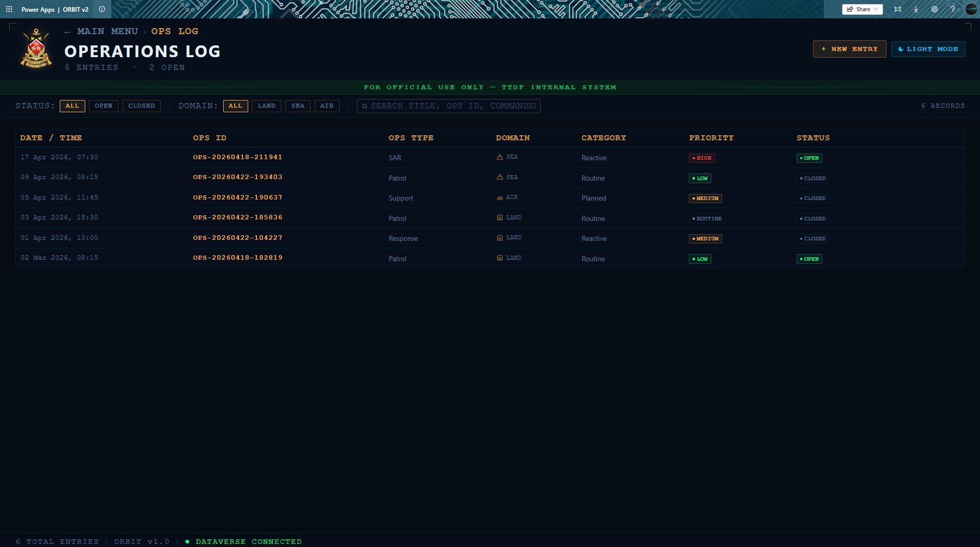Create a New Entry
The height and width of the screenshot is (547, 980).
[x=849, y=49]
